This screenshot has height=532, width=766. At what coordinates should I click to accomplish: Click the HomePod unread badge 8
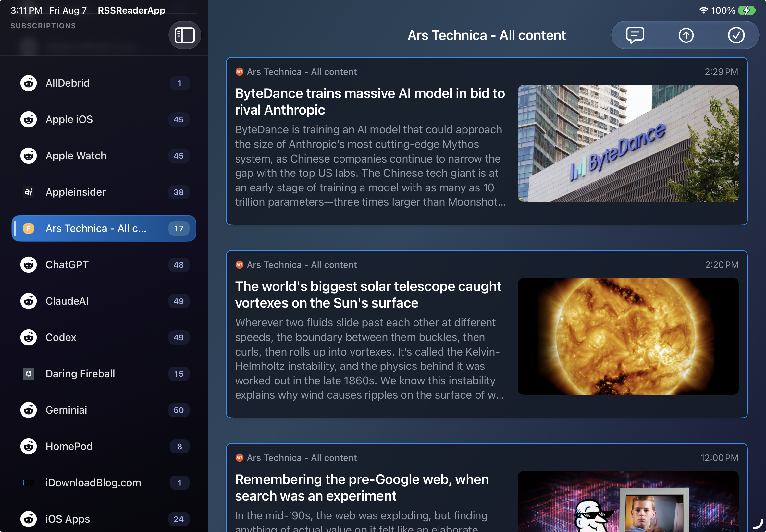(x=179, y=446)
